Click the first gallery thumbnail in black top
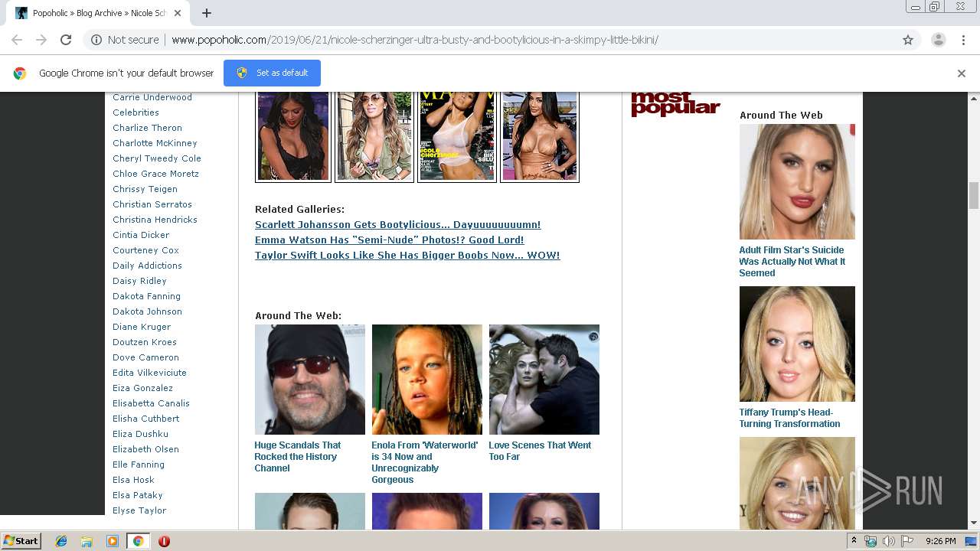The width and height of the screenshot is (980, 551). click(293, 136)
